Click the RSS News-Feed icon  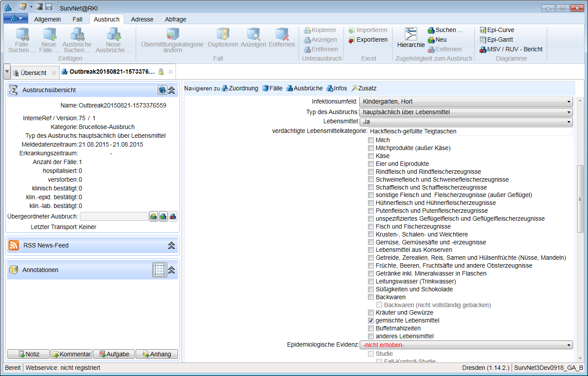14,246
